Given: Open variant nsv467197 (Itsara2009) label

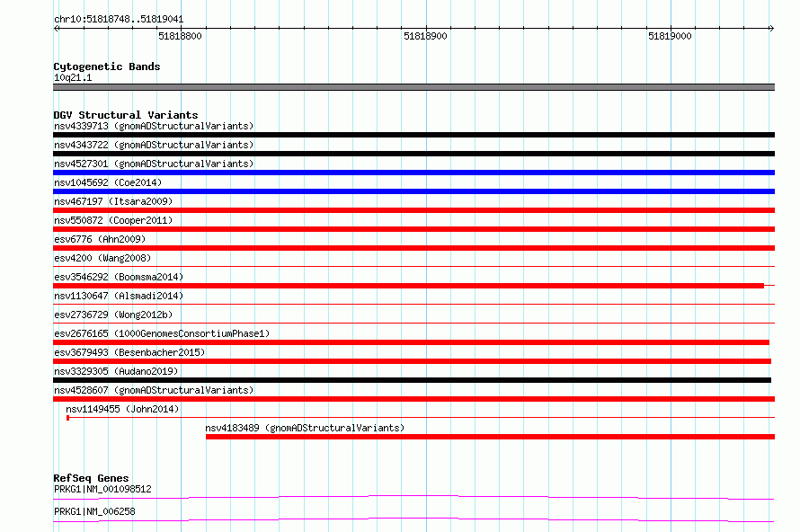Looking at the screenshot, I should pyautogui.click(x=113, y=201).
